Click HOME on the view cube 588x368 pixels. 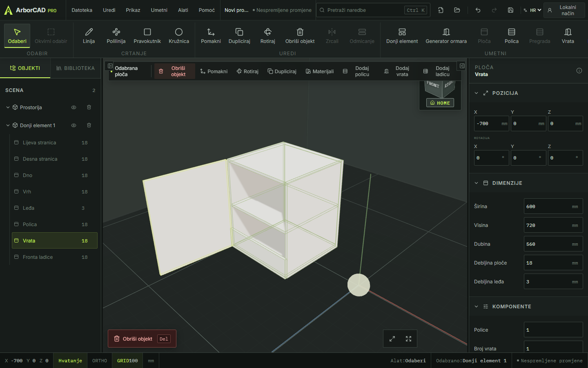pyautogui.click(x=440, y=103)
